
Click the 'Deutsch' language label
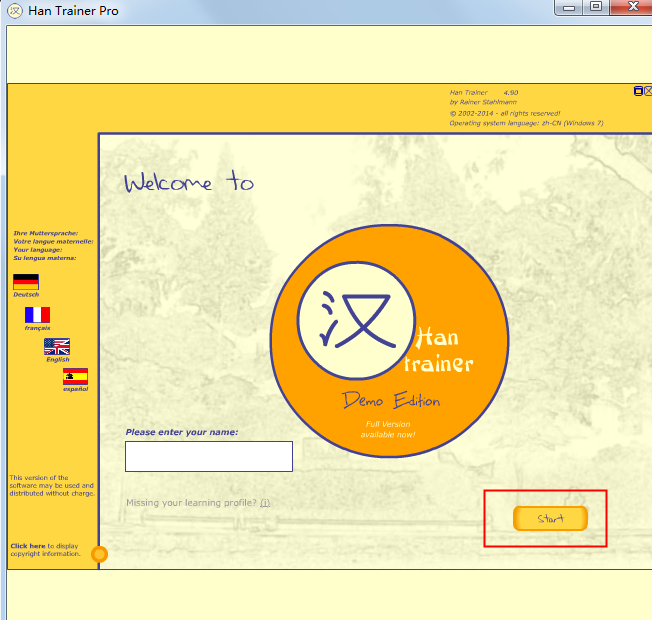pyautogui.click(x=26, y=294)
